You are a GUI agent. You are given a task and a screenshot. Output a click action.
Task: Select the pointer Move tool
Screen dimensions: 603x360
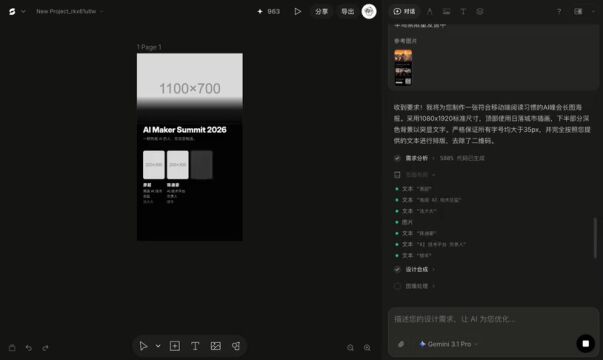click(x=143, y=346)
